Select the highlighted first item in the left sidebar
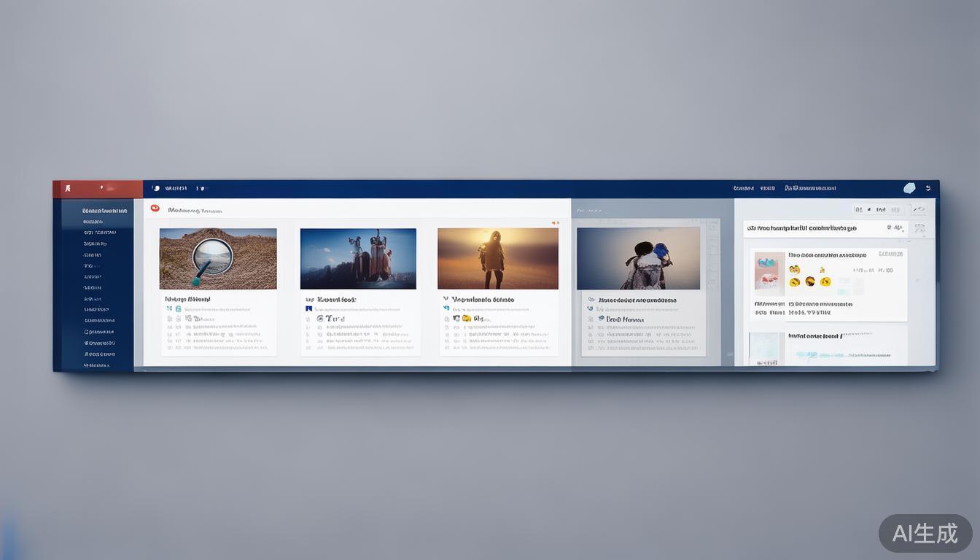Viewport: 980px width, 560px height. 104,211
